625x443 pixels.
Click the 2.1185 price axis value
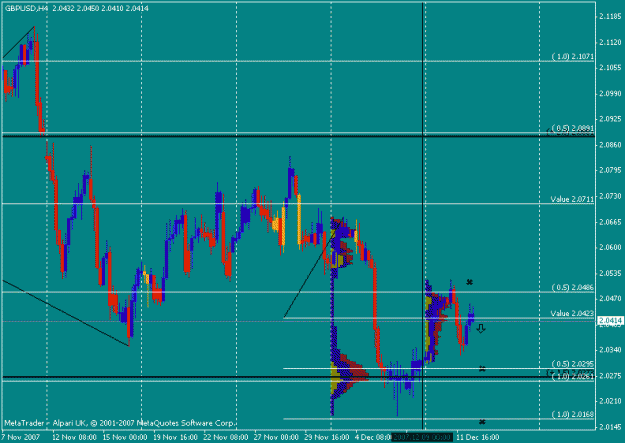point(610,16)
